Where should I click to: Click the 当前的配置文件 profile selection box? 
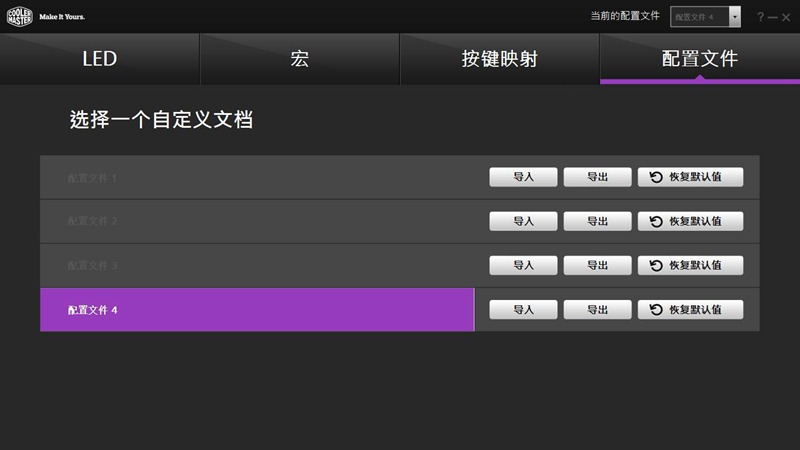[x=698, y=16]
